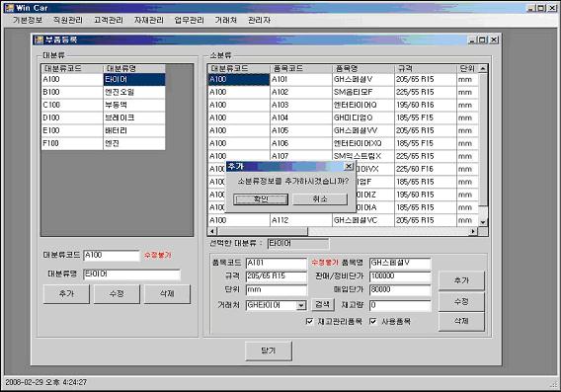Click the A105 item code cell
Image resolution: width=561 pixels, height=392 pixels.
[x=301, y=131]
